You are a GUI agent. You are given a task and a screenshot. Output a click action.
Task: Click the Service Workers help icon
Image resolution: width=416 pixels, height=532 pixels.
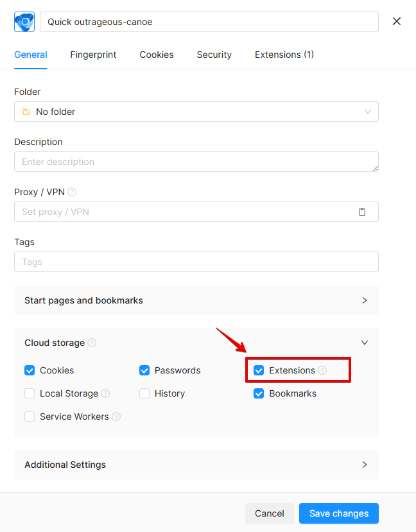tap(116, 416)
